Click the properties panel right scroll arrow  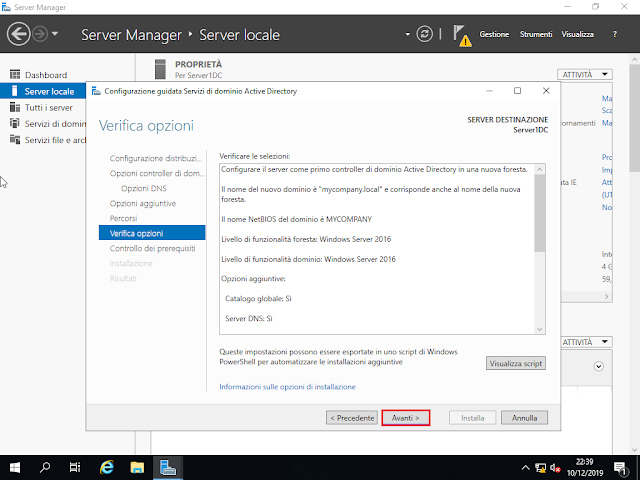pos(607,297)
